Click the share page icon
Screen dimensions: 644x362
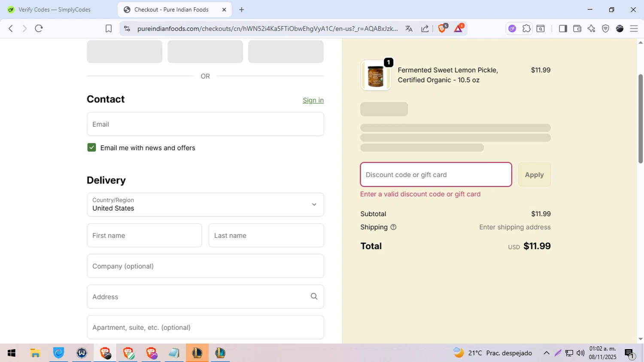425,28
